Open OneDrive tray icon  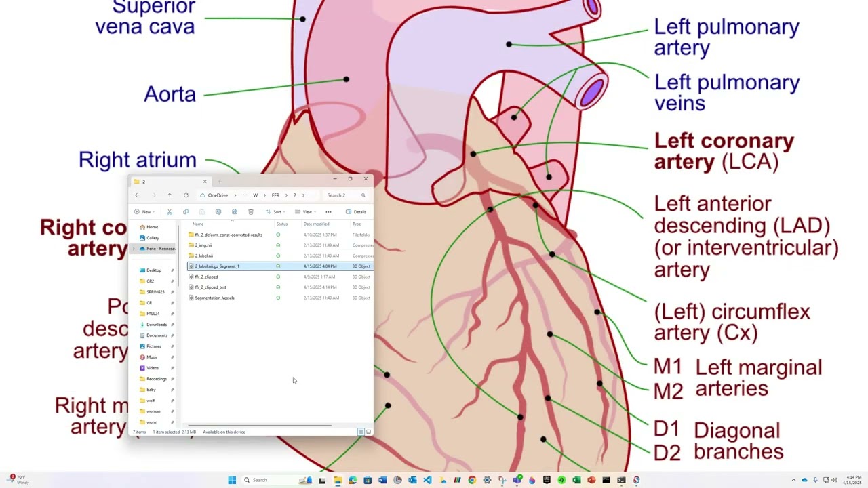[805, 480]
